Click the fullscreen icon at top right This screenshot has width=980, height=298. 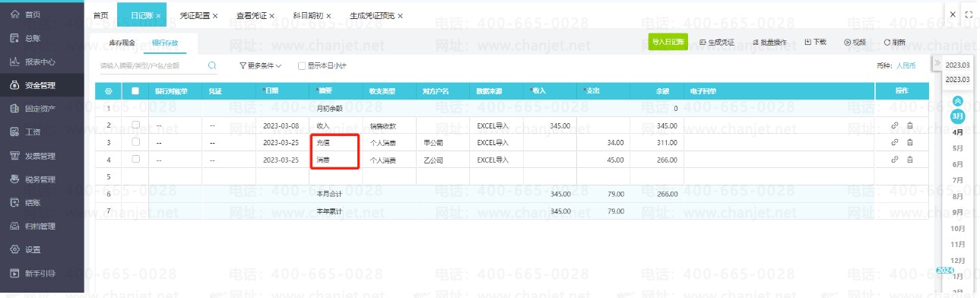[969, 14]
